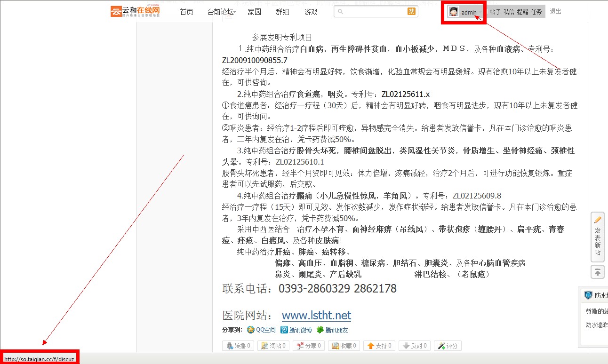Click the admin user avatar
Viewport: 608px width, 364px height.
pyautogui.click(x=454, y=12)
